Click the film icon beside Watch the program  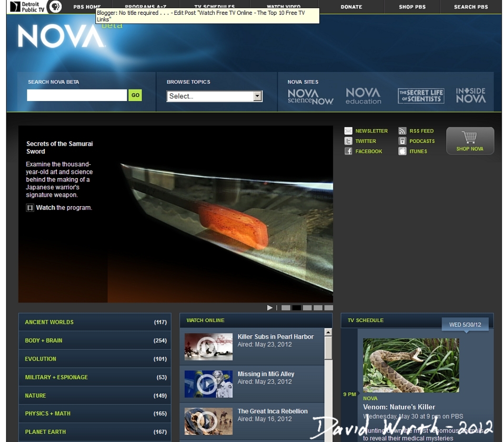pyautogui.click(x=30, y=208)
